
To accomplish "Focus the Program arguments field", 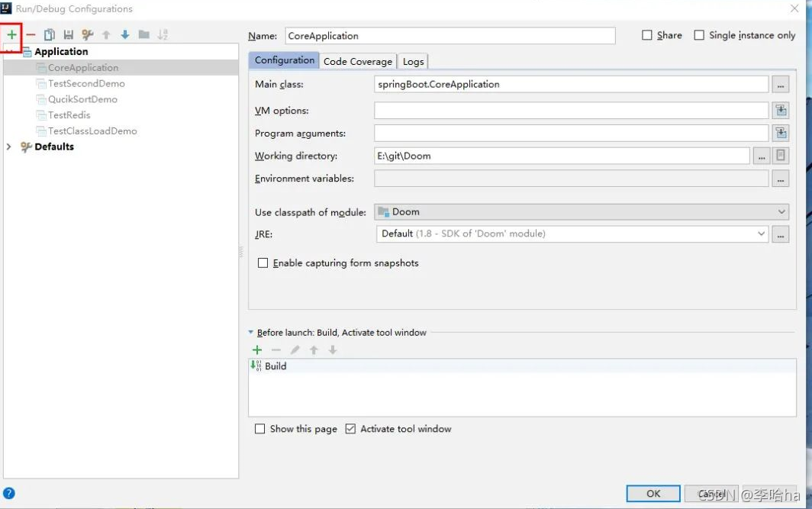I will (571, 133).
